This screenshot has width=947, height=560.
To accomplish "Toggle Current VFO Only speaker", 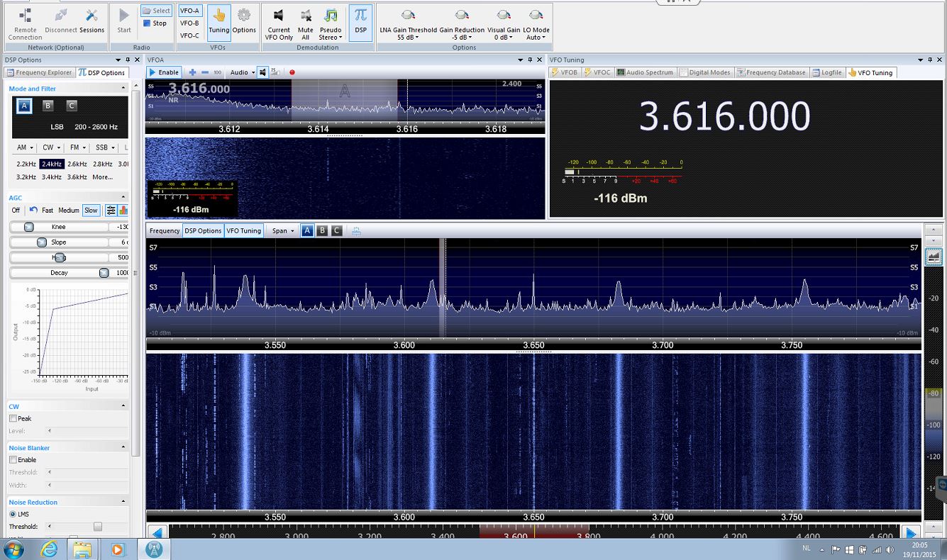I will pos(279,24).
